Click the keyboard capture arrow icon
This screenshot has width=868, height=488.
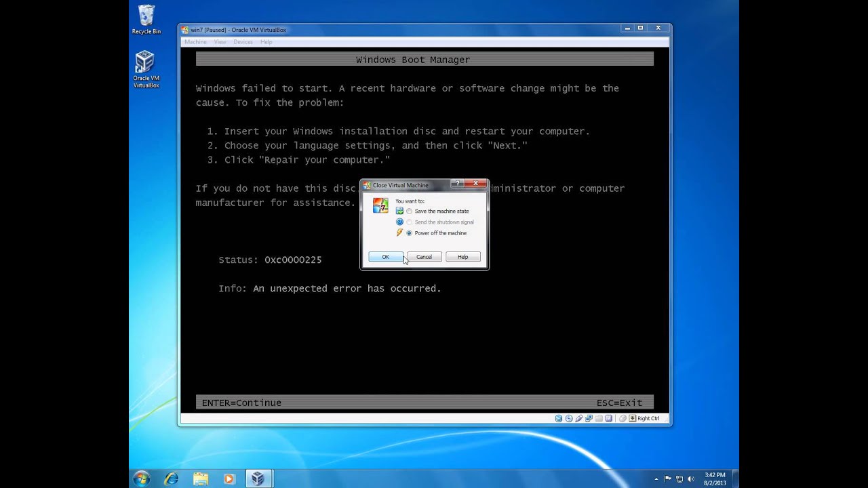click(633, 418)
